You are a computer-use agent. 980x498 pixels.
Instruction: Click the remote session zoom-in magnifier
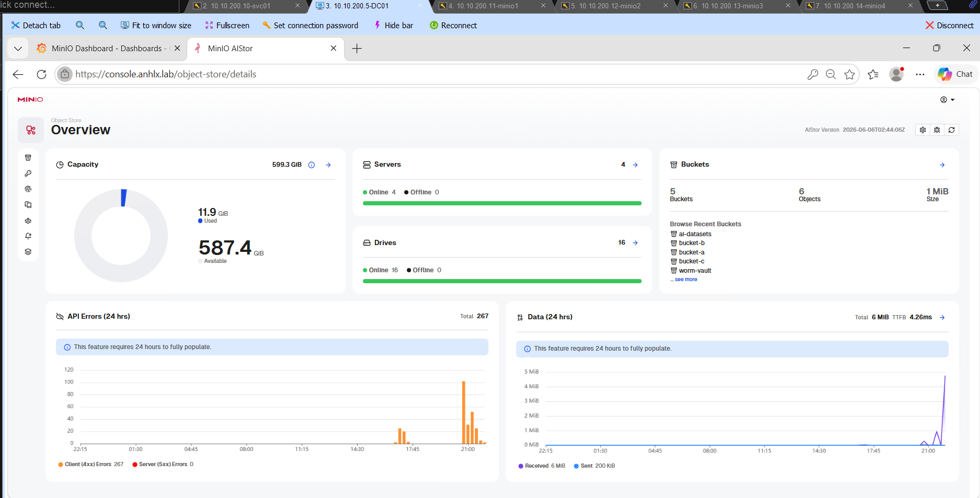80,25
